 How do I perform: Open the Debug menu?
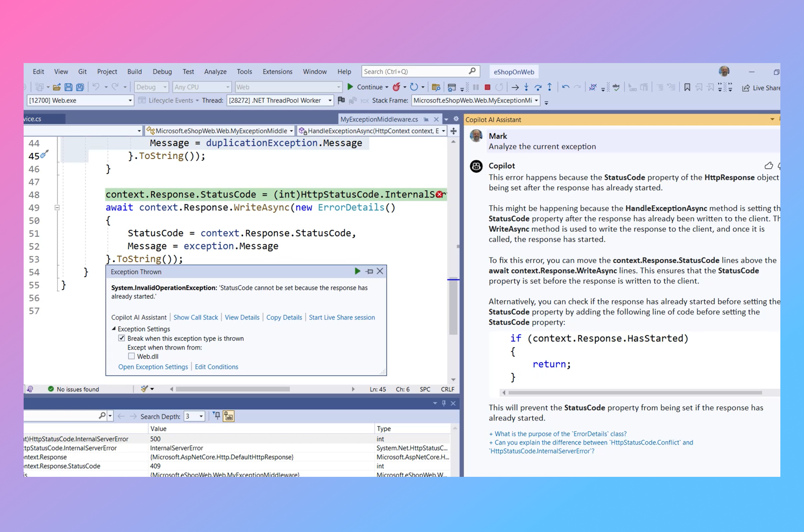click(x=162, y=72)
